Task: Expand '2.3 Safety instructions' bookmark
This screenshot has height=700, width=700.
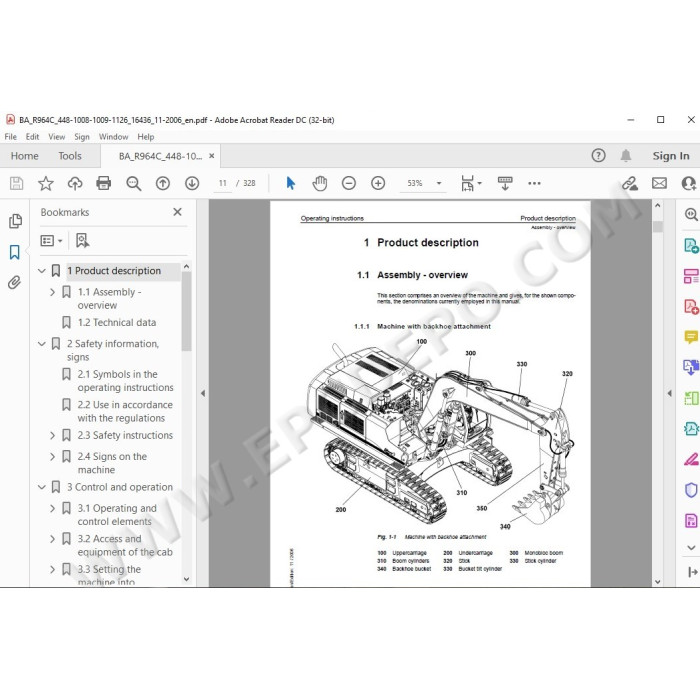Action: click(x=52, y=435)
